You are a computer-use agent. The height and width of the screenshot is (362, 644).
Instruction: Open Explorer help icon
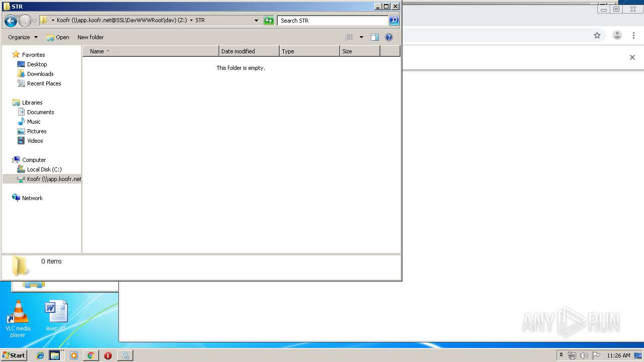click(x=388, y=37)
